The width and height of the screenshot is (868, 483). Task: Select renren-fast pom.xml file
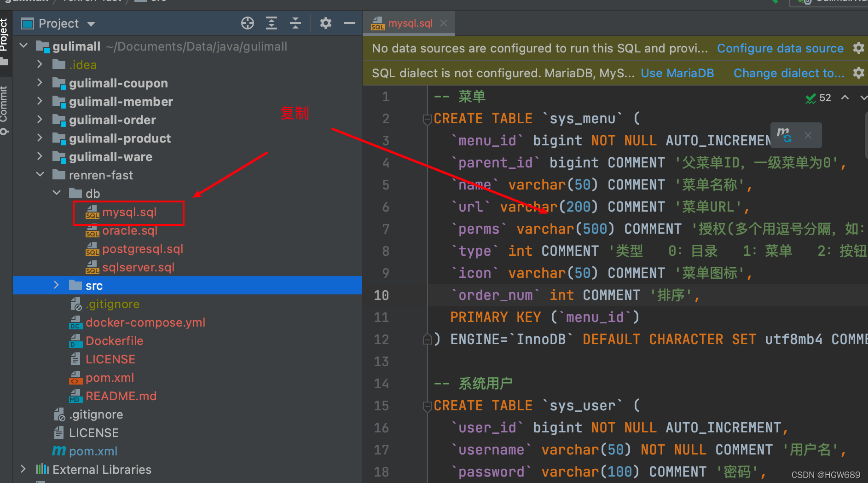[x=110, y=378]
